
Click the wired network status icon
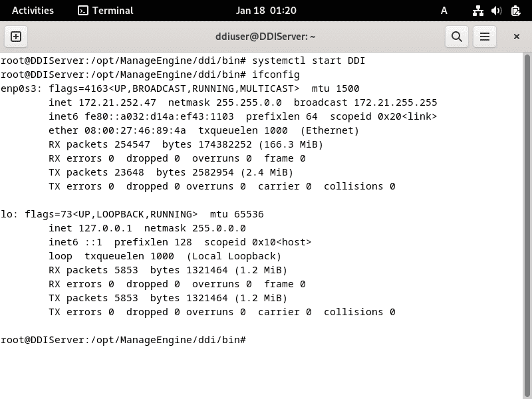click(x=478, y=11)
